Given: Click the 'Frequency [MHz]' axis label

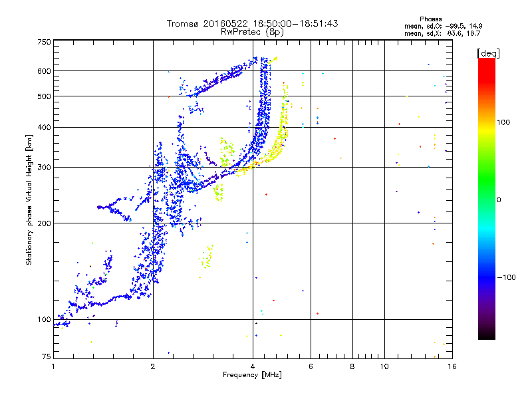Looking at the screenshot, I should click(252, 375).
